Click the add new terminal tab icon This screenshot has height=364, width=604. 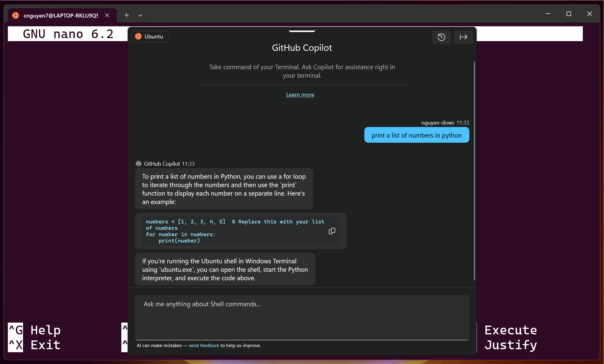click(x=126, y=15)
